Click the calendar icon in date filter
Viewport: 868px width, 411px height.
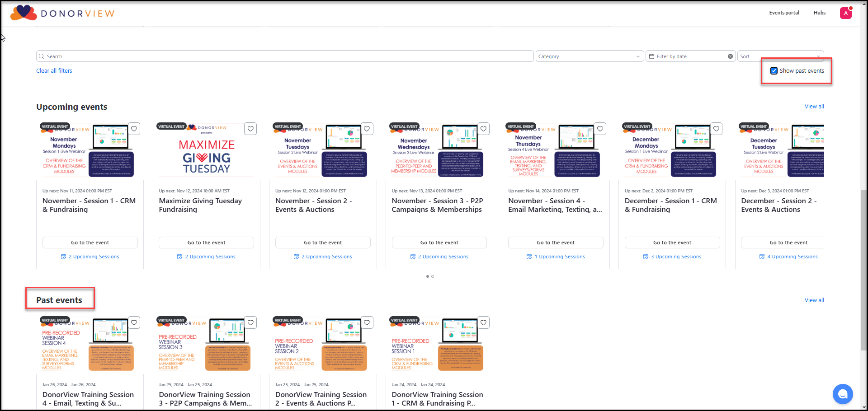click(651, 56)
